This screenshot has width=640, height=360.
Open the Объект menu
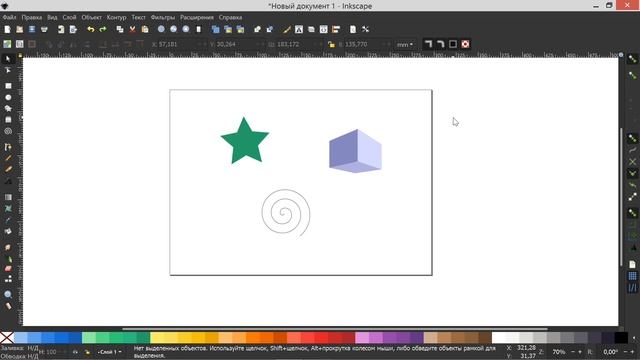point(91,18)
